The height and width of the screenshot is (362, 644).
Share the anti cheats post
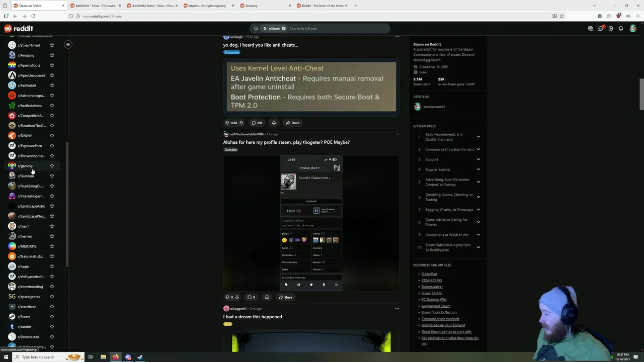point(293,123)
